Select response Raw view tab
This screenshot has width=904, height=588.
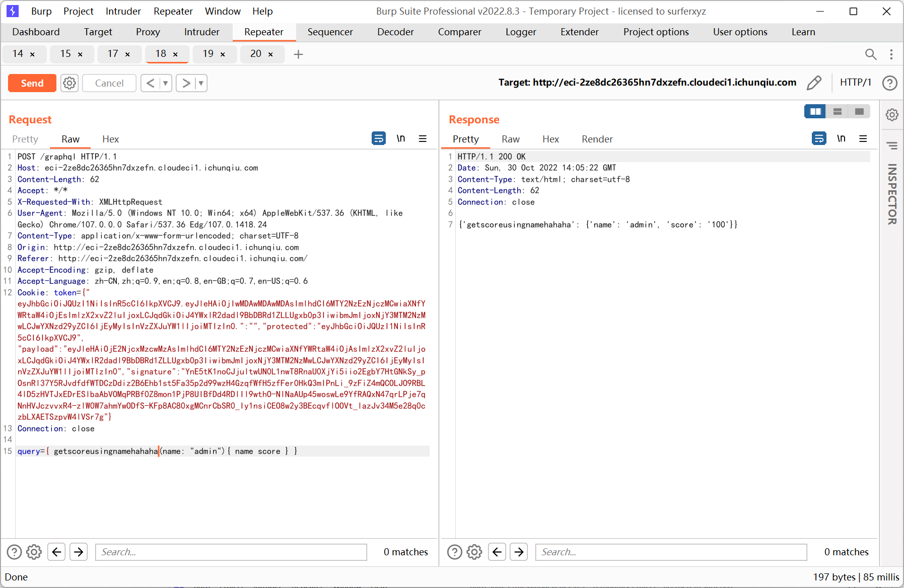511,139
